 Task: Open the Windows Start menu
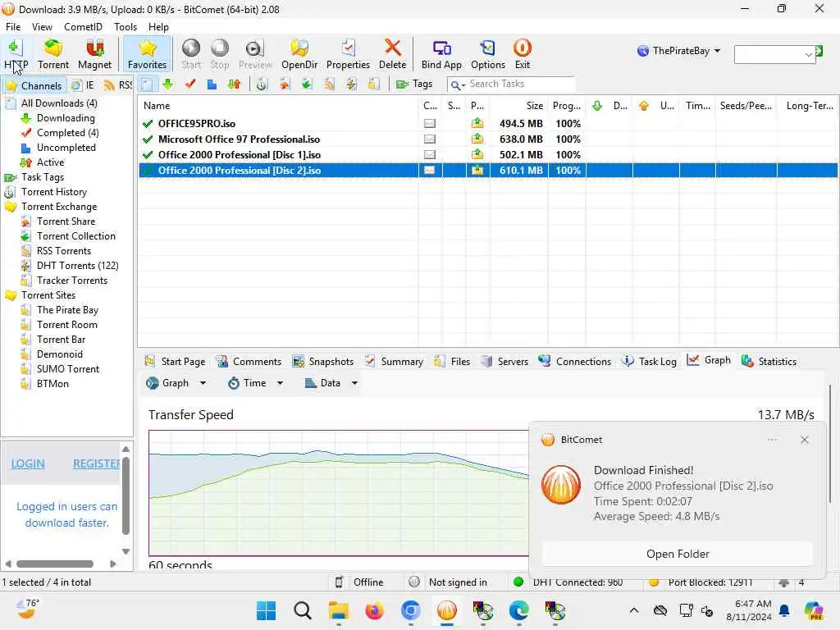[x=267, y=610]
